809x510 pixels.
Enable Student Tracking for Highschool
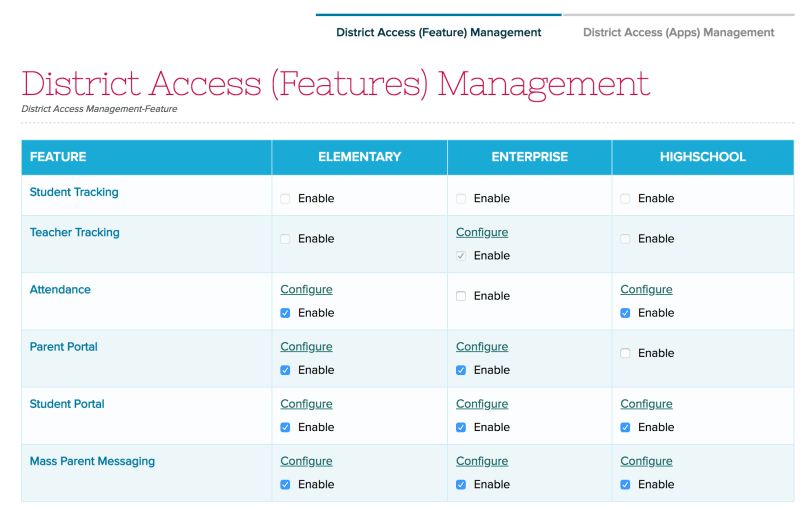click(625, 199)
